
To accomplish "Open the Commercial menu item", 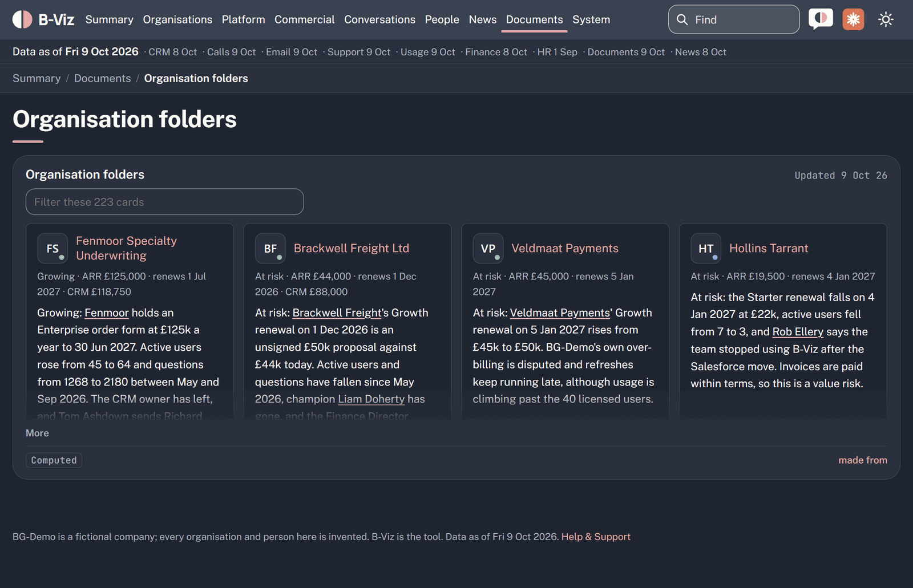I will click(x=305, y=19).
